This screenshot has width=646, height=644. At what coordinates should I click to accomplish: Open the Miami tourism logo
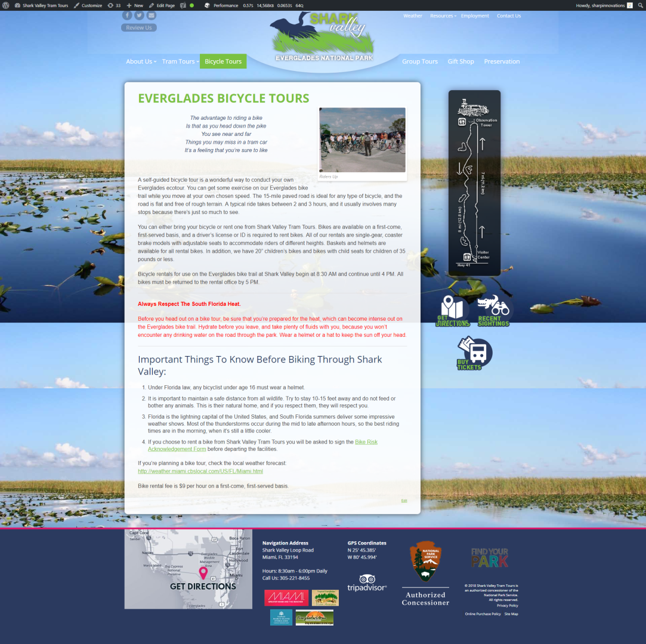(286, 597)
